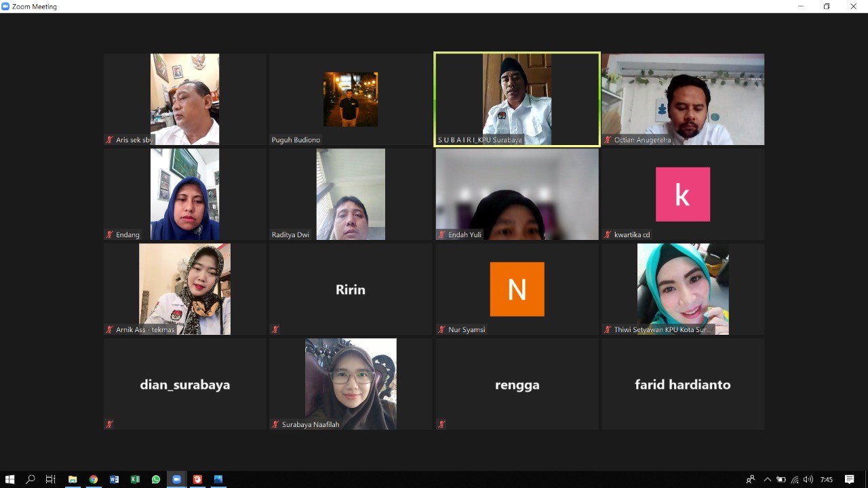Screen dimensions: 868x488
Task: Open the Wi-Fi network tray icon
Action: coord(795,479)
